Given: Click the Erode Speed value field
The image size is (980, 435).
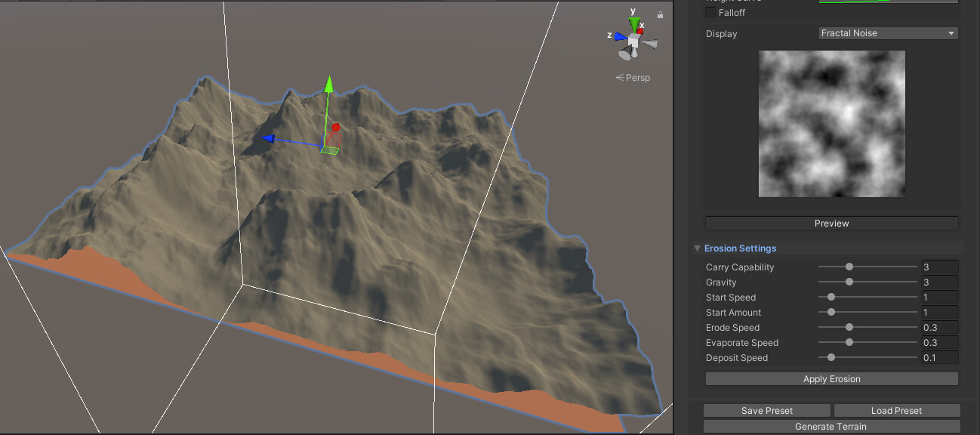Looking at the screenshot, I should coord(939,327).
